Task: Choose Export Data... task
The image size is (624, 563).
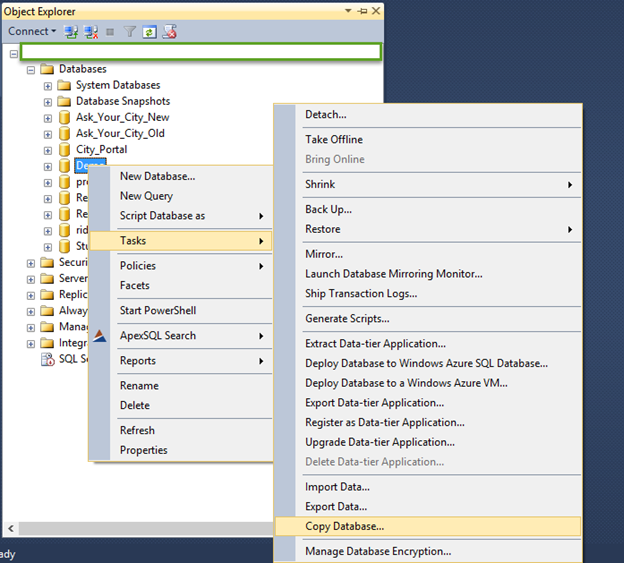Action: tap(428, 507)
